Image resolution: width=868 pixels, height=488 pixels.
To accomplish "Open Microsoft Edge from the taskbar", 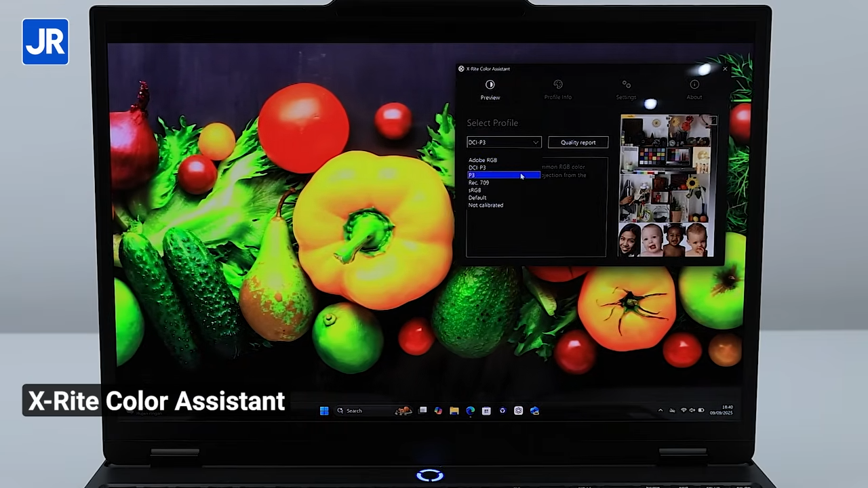I will pyautogui.click(x=470, y=410).
